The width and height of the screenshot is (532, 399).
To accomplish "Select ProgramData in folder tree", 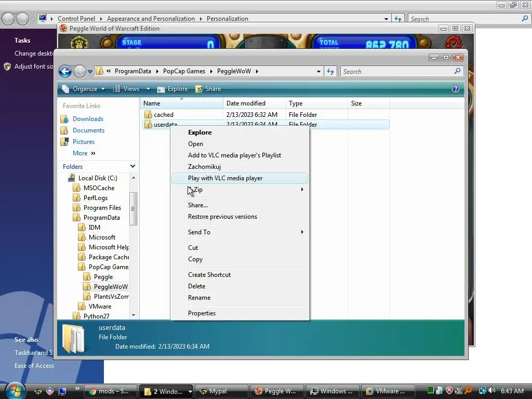I will 101,218.
